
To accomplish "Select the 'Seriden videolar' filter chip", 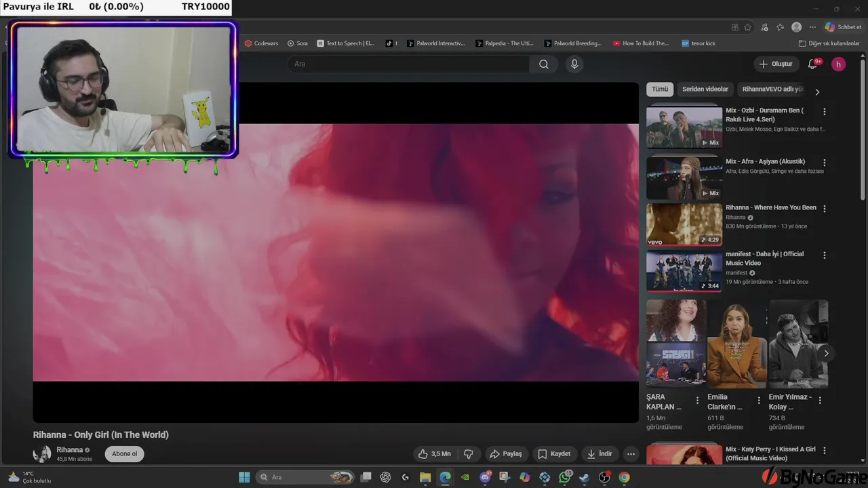I will coord(705,89).
